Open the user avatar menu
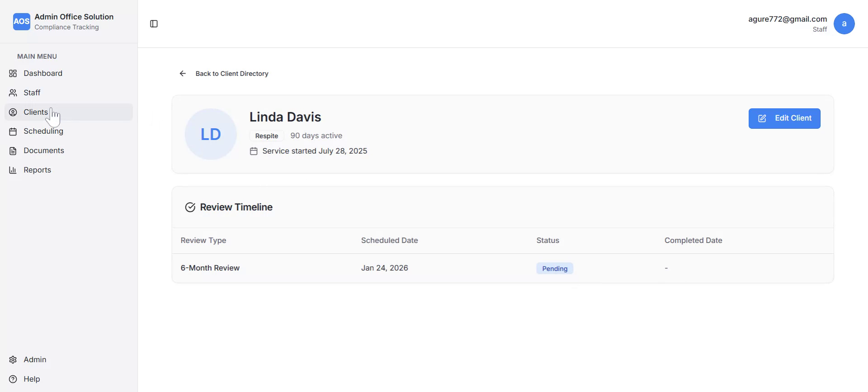Screen dimensions: 868x392 [844, 24]
